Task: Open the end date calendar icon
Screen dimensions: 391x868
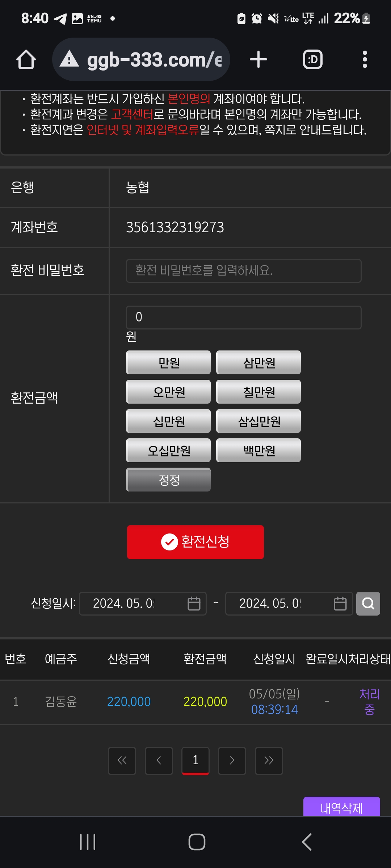Action: click(340, 603)
